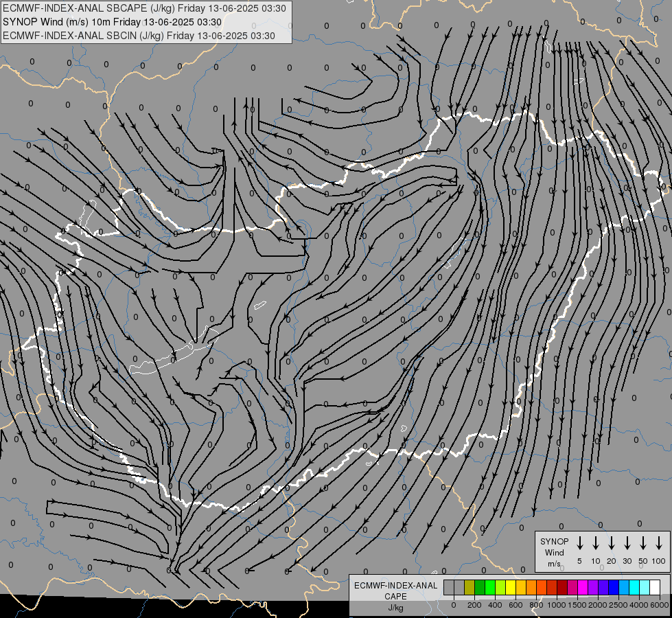Click the 4000 tick value on the CAPE scale
This screenshot has height=618, width=672.
(639, 605)
